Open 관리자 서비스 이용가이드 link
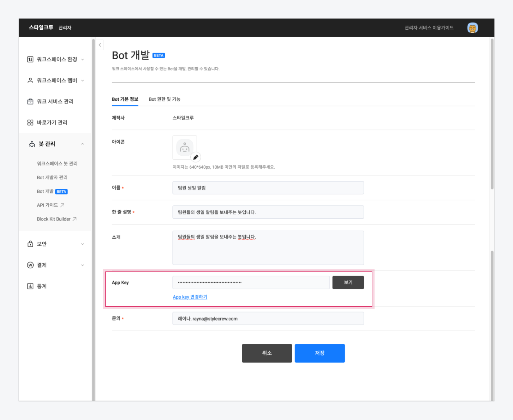The image size is (513, 420). [x=429, y=28]
